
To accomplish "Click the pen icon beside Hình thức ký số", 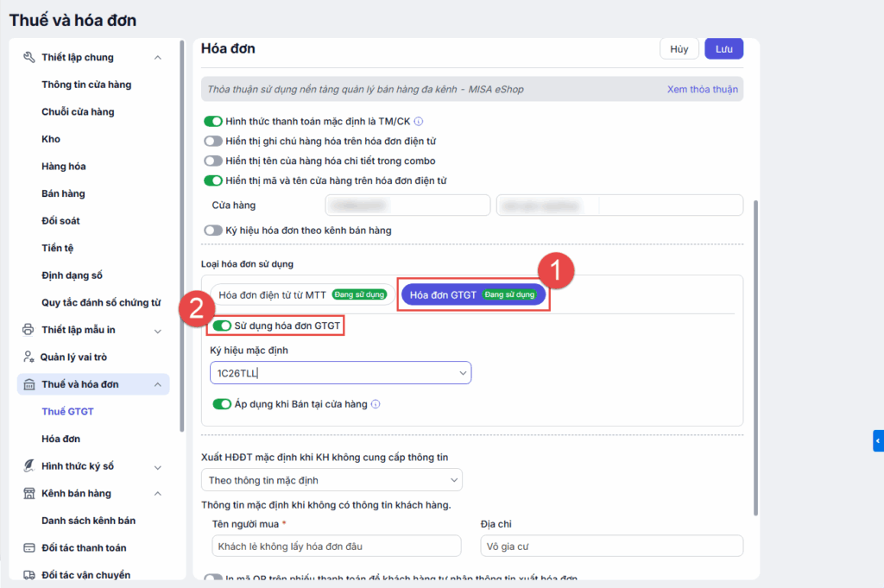I will click(28, 466).
